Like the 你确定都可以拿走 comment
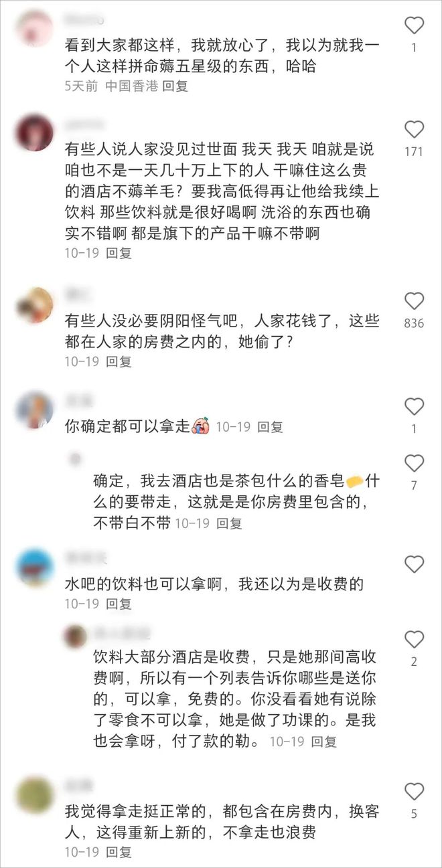 click(415, 406)
